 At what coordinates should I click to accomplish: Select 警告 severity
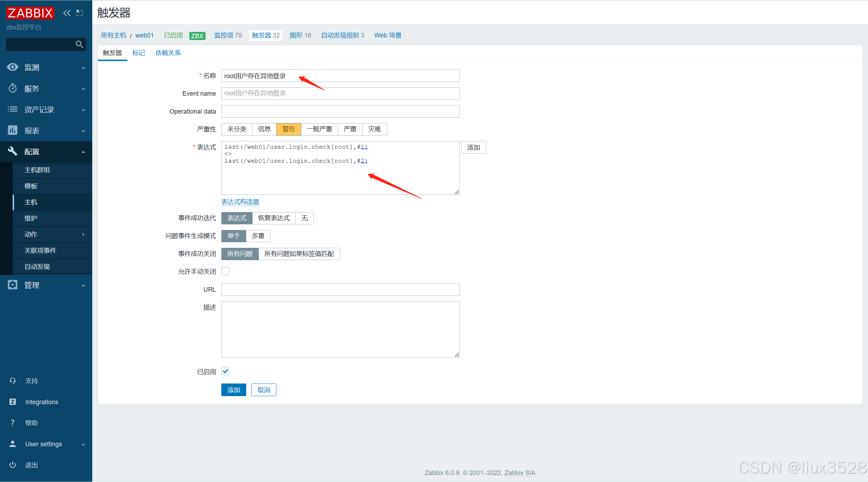tap(289, 129)
